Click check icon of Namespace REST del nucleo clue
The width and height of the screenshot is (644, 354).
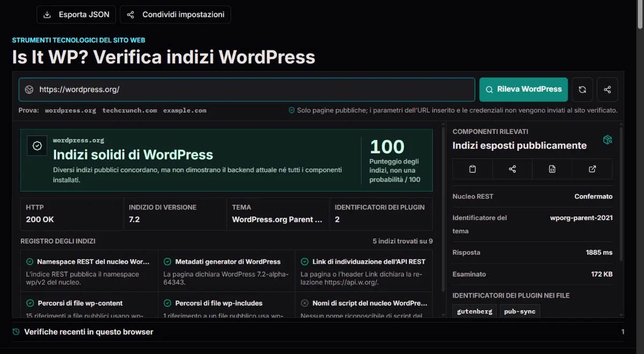30,262
